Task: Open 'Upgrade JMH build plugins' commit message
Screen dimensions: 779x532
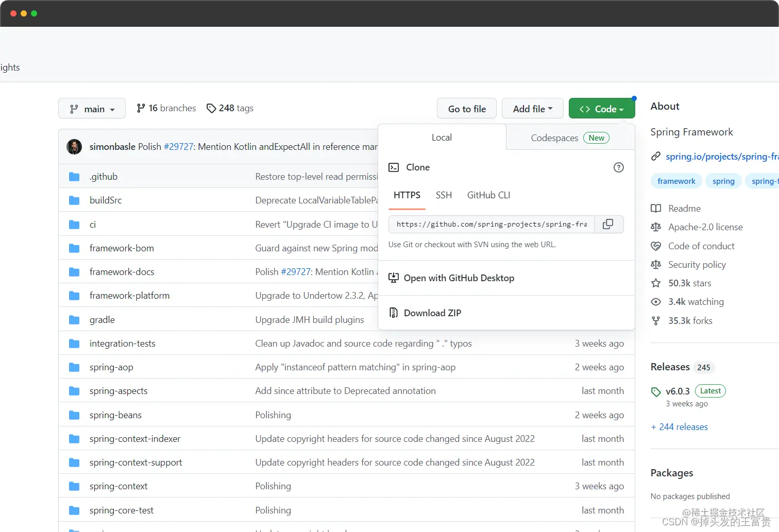Action: pos(310,320)
